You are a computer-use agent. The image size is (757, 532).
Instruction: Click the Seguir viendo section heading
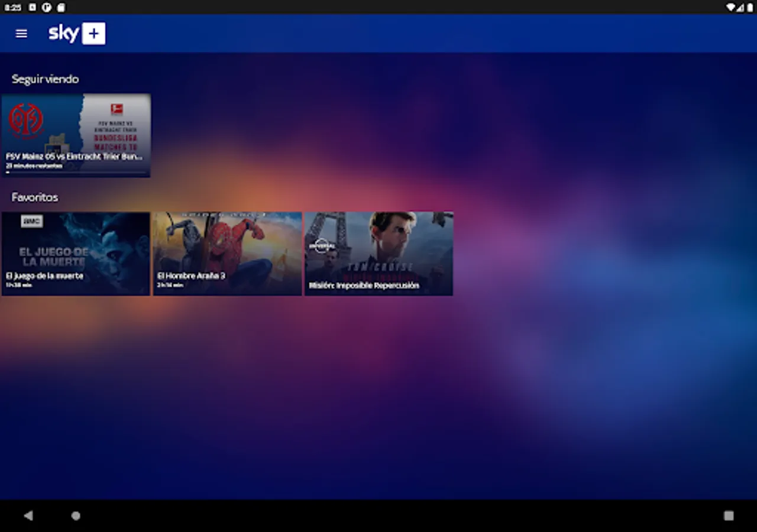[45, 79]
